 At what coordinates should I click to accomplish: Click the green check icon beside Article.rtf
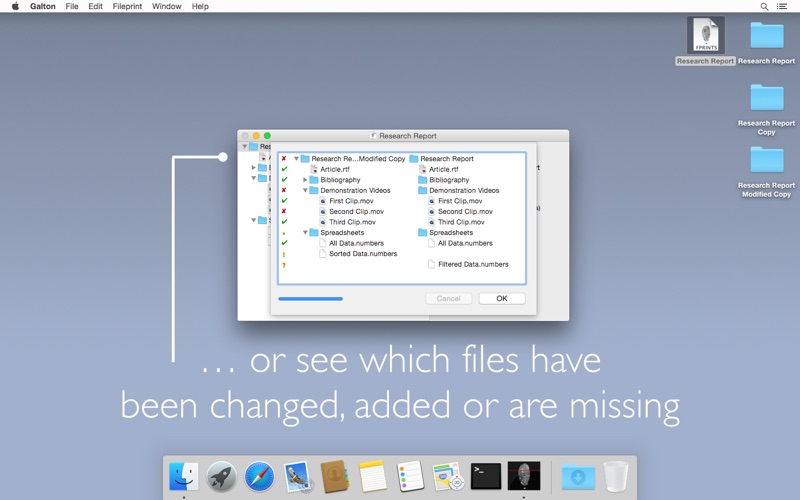(284, 169)
